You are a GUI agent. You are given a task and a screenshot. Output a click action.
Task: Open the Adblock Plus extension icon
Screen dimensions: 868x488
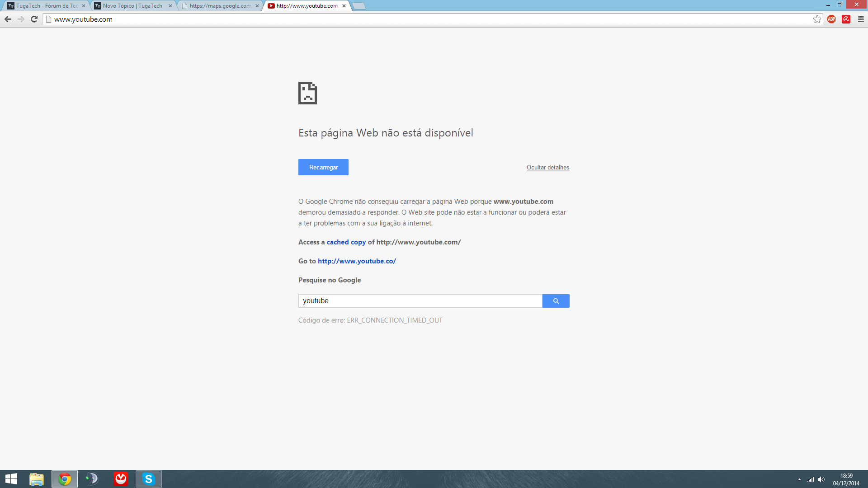(831, 19)
